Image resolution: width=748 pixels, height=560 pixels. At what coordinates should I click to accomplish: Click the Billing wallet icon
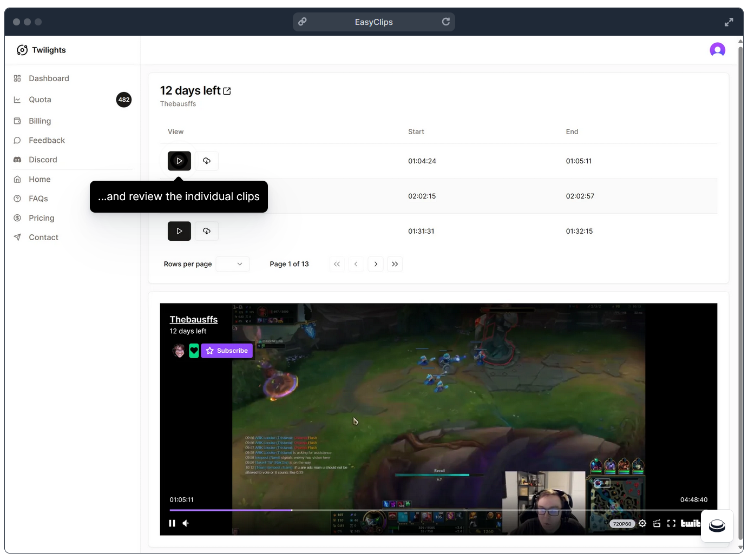(x=17, y=121)
